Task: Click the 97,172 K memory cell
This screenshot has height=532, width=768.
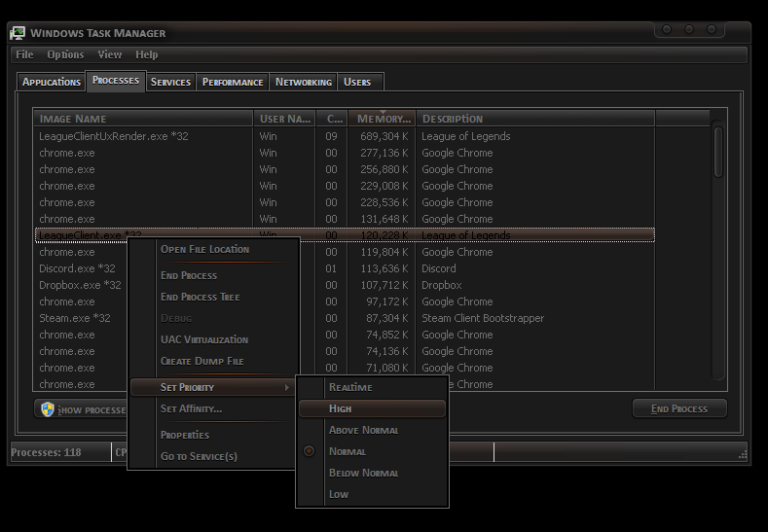Action: coord(387,302)
